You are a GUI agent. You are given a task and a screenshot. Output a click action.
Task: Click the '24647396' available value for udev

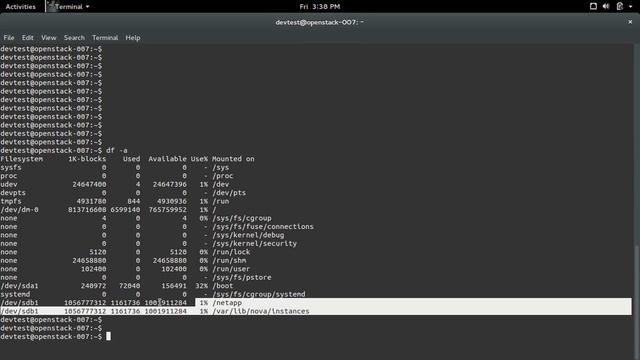170,184
